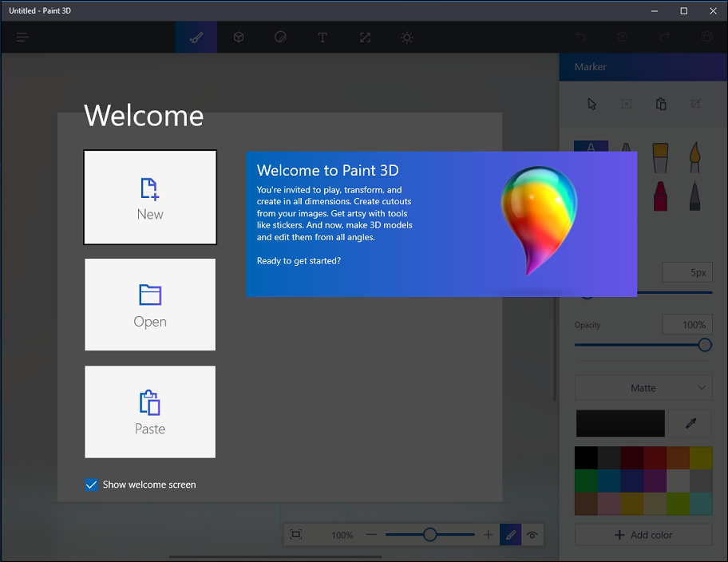728x562 pixels.
Task: Click the Open tile
Action: pyautogui.click(x=150, y=304)
